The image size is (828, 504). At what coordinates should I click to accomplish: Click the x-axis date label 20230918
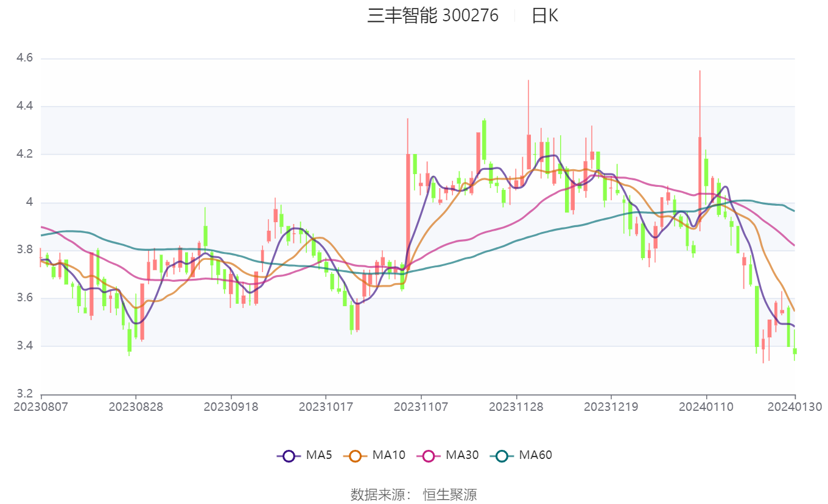231,407
